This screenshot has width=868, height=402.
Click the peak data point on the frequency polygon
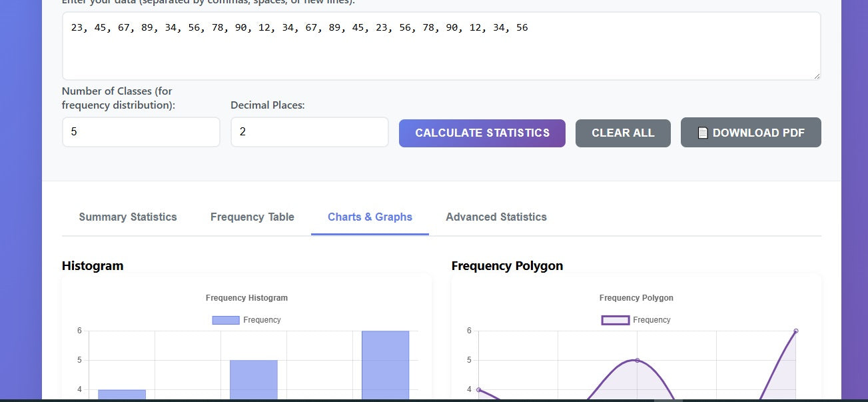click(638, 359)
